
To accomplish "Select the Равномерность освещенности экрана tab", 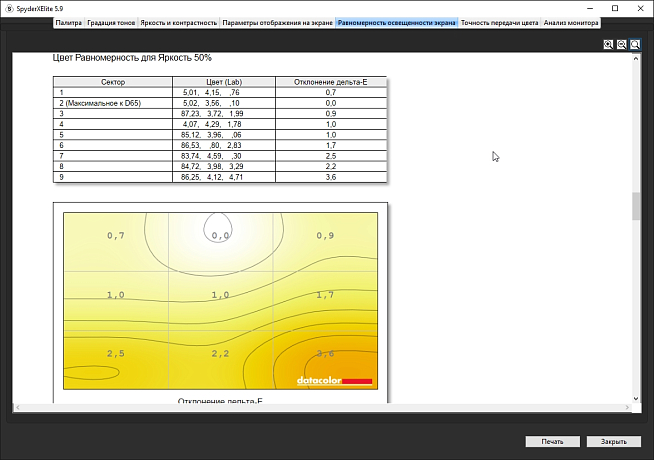I will (397, 21).
